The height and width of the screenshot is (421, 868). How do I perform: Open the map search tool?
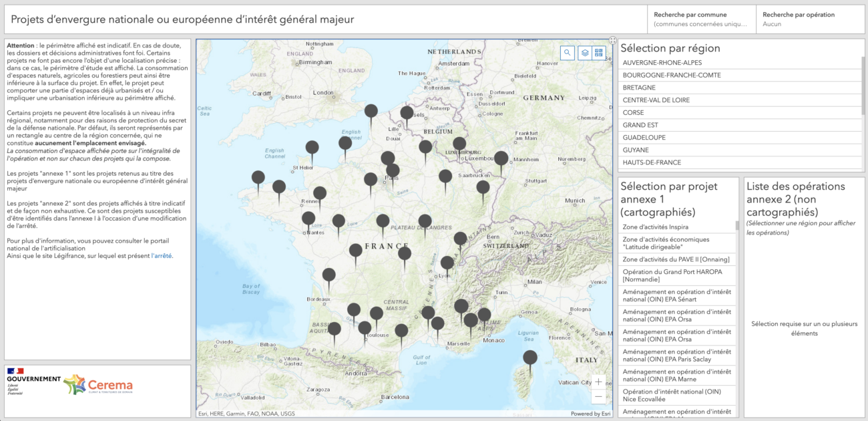click(568, 53)
